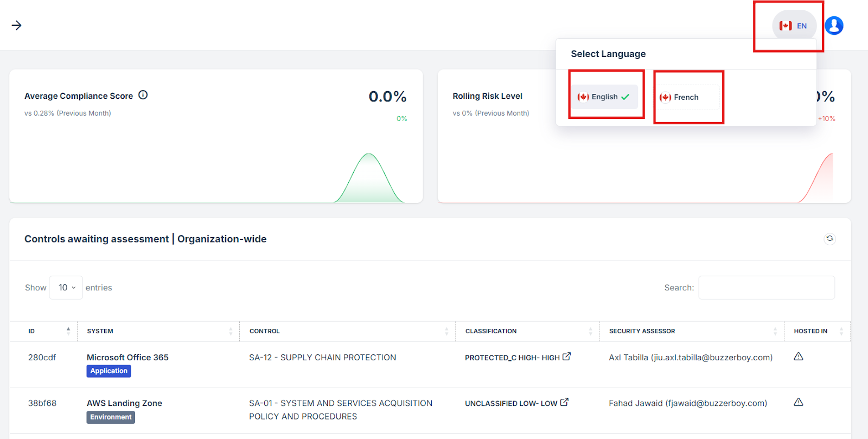868x439 pixels.
Task: Toggle the EN language selector dropdown
Action: point(794,26)
